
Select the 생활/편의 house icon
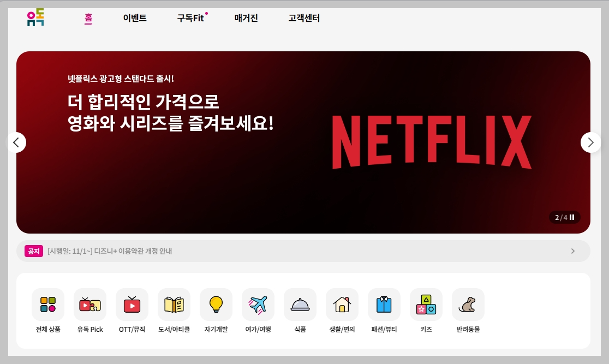(x=342, y=305)
